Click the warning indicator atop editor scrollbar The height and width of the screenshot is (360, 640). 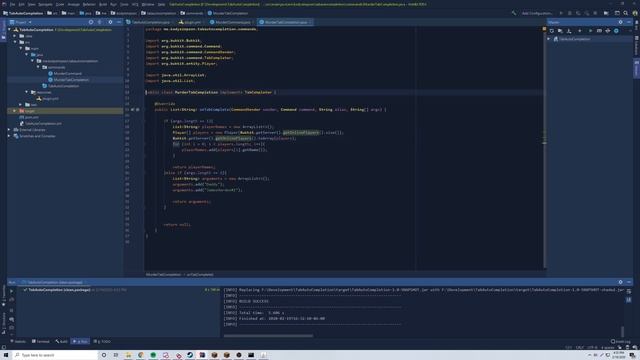(x=544, y=29)
